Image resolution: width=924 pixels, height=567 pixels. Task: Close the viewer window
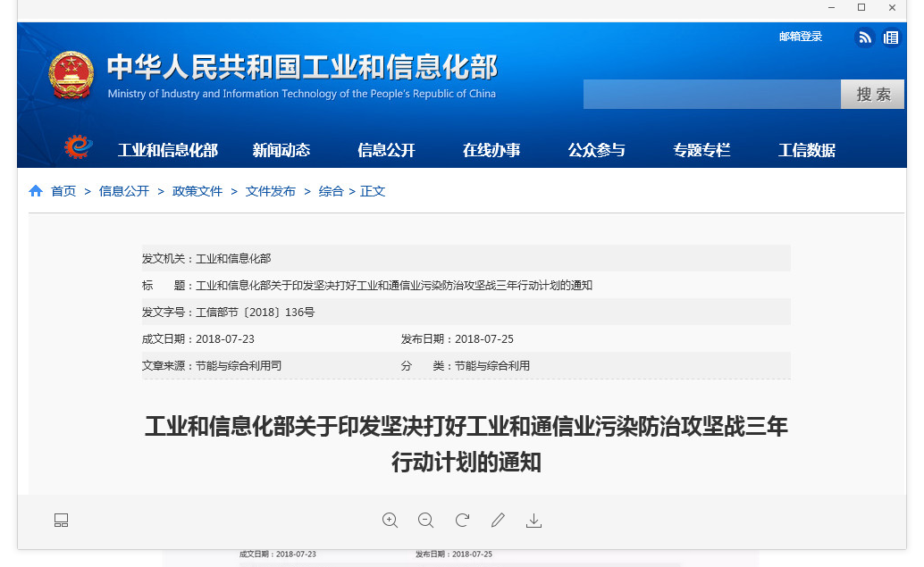(892, 8)
